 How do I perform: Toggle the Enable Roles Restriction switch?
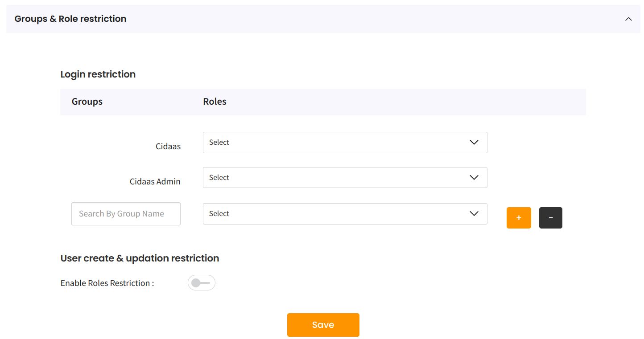pyautogui.click(x=202, y=283)
